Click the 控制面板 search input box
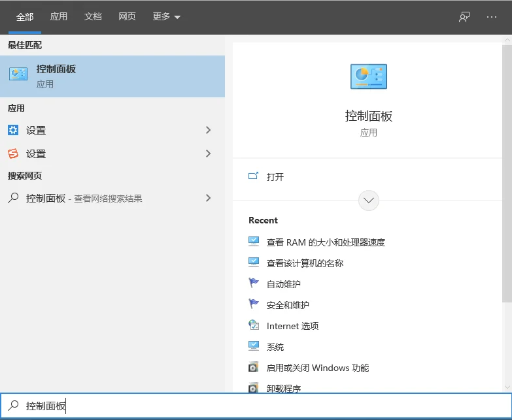This screenshot has width=512, height=420. 262,406
